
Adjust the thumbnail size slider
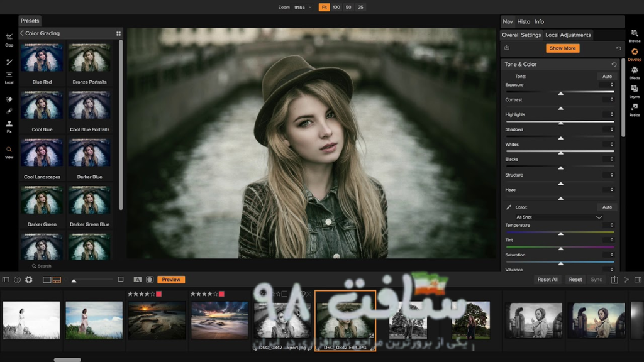coord(74,280)
